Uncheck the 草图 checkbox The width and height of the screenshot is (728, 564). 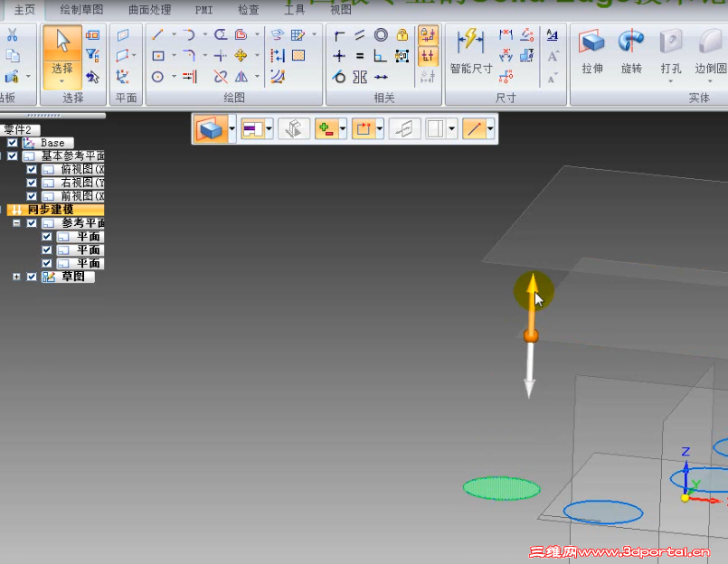point(32,277)
